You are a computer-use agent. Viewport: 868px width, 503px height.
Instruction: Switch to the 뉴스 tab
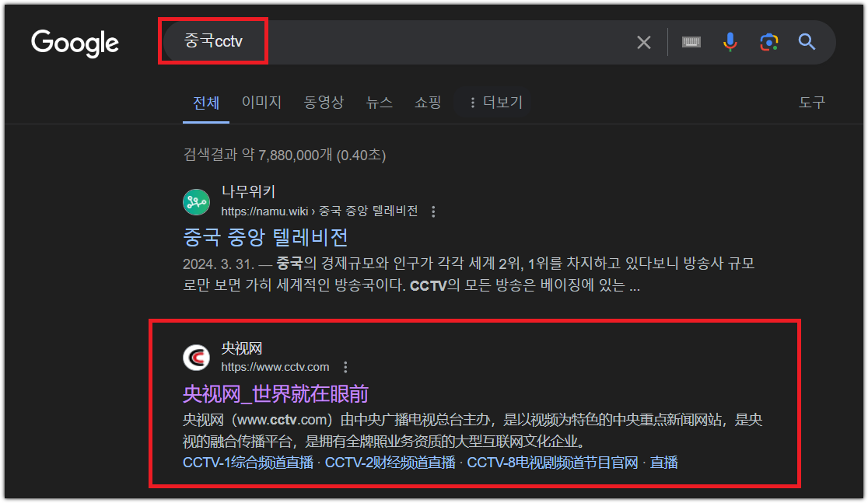coord(380,102)
